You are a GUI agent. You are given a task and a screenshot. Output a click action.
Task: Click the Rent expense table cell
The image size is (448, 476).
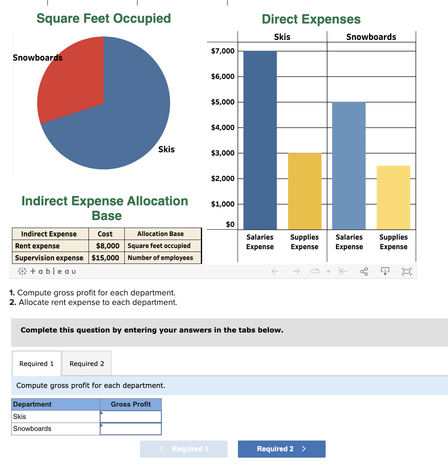50,246
